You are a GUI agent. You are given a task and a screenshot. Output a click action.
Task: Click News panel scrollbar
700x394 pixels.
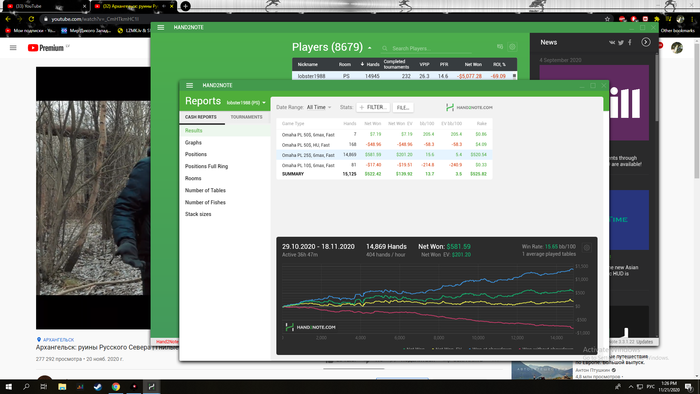pyautogui.click(x=657, y=87)
